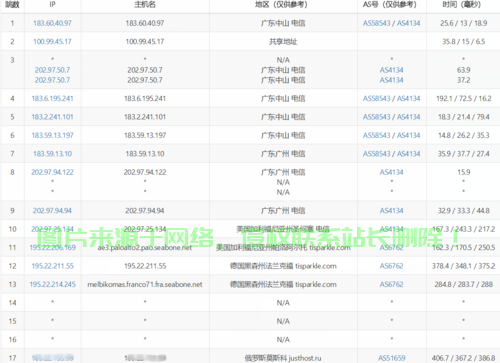Select time value 18.3 / 21.4 / 79.4
This screenshot has height=363, width=500.
pyautogui.click(x=463, y=117)
